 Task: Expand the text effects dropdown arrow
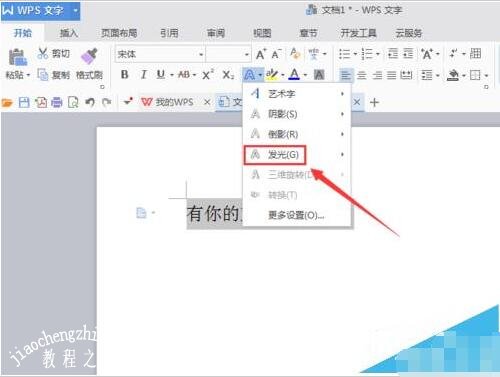tap(260, 75)
